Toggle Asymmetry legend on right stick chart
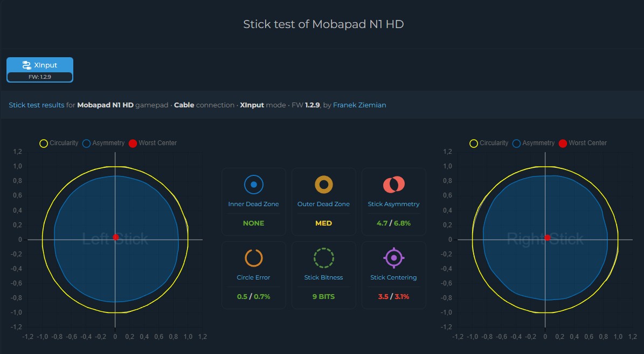 pyautogui.click(x=534, y=143)
